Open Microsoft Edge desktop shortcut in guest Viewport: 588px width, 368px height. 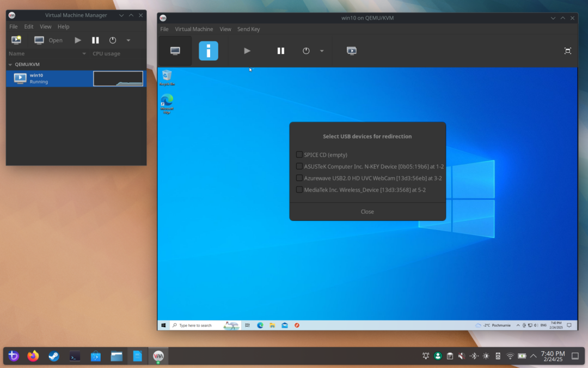tap(167, 104)
